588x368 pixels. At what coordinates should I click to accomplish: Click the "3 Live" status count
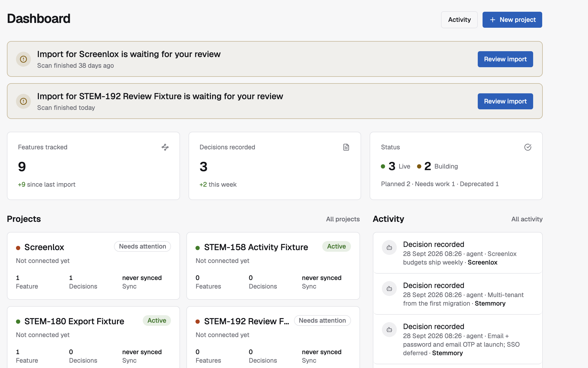[396, 166]
